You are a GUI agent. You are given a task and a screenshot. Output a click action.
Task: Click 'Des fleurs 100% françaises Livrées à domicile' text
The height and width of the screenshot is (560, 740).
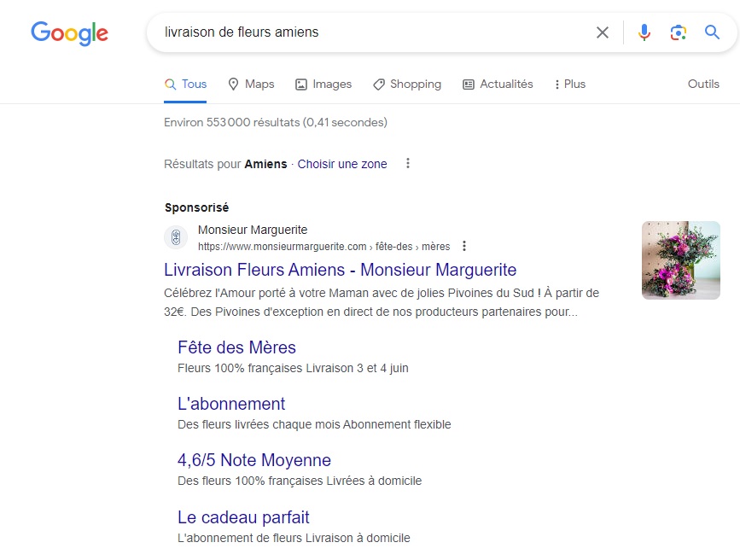[x=300, y=481]
